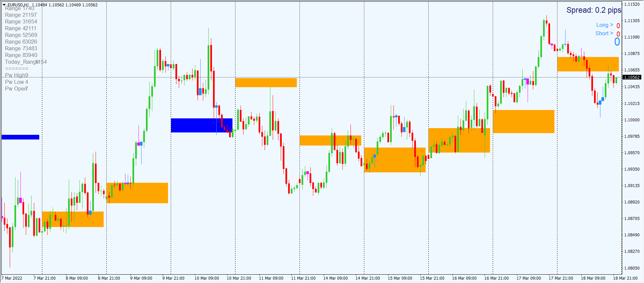The height and width of the screenshot is (283, 644).
Task: Click the 1.10000 price axis label
Action: click(x=632, y=120)
